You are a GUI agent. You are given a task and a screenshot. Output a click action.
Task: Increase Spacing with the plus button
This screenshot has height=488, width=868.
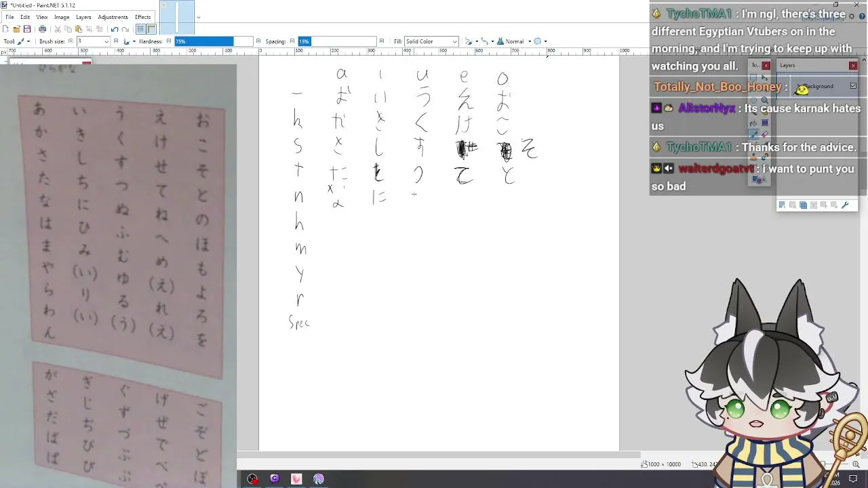click(x=382, y=41)
